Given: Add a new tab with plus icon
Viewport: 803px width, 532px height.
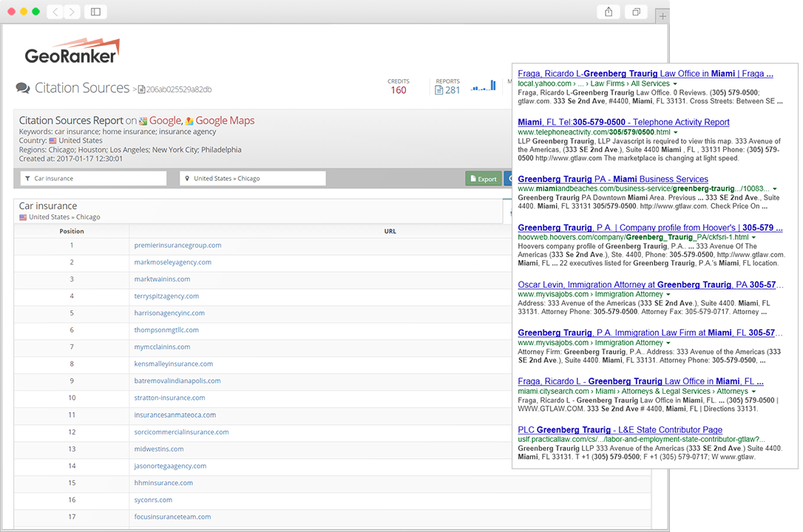Looking at the screenshot, I should pyautogui.click(x=663, y=16).
